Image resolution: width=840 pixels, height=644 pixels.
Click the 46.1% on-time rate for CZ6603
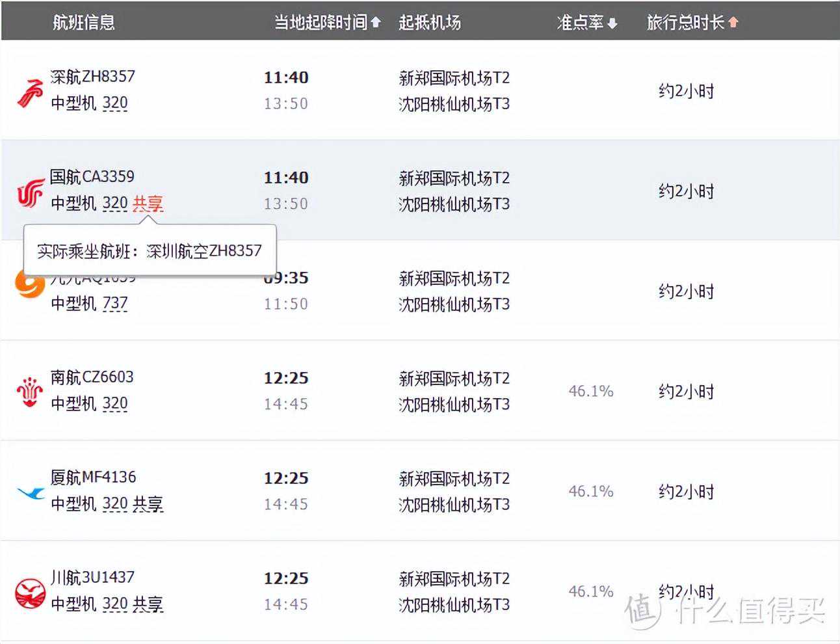[591, 392]
